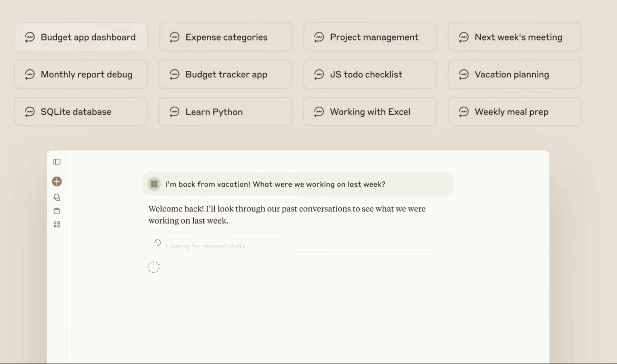This screenshot has height=364, width=617.
Task: Toggle the sidebar panel icon
Action: tap(57, 162)
